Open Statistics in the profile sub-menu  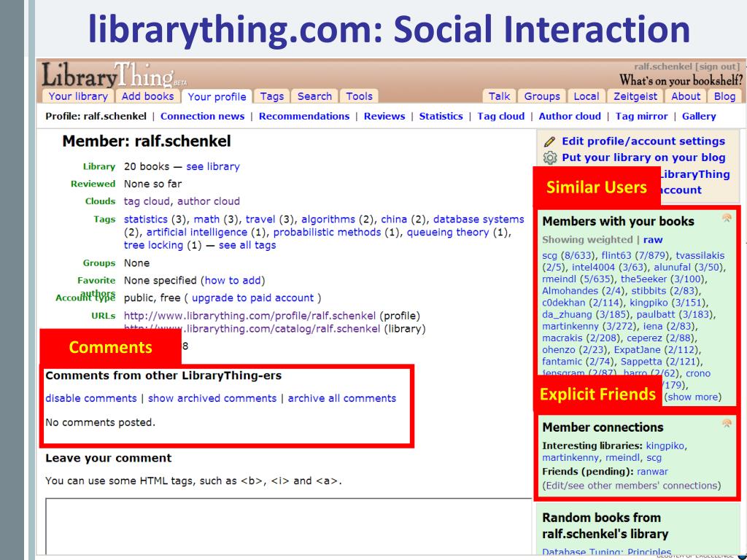point(441,116)
